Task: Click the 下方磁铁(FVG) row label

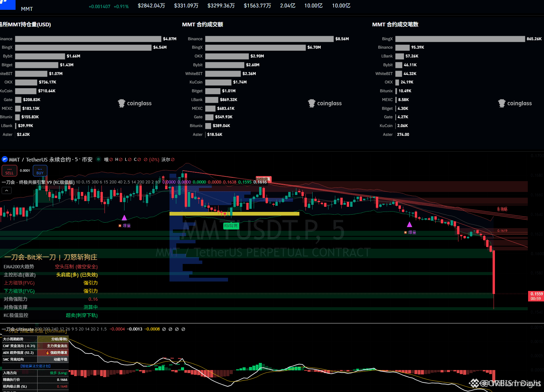Action: pyautogui.click(x=19, y=291)
